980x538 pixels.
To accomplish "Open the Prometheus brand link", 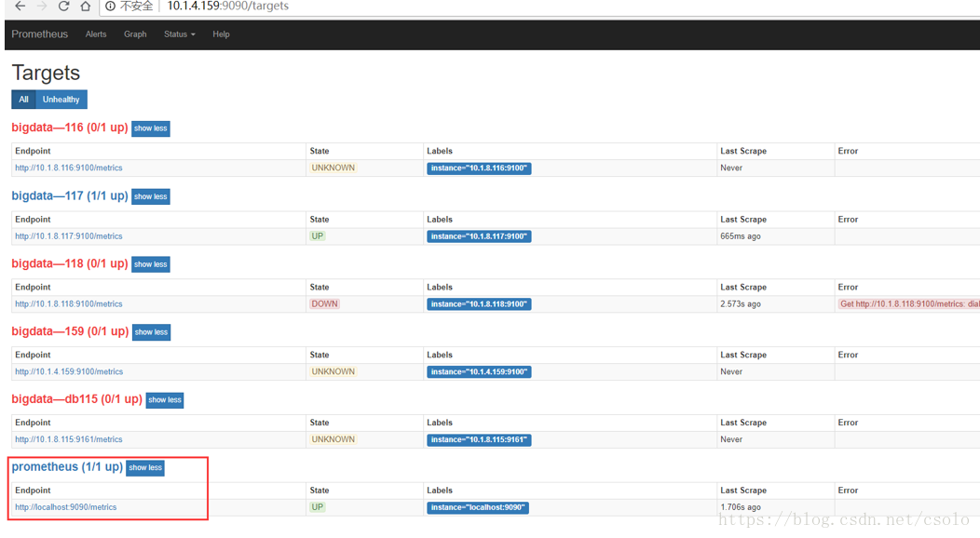I will pos(39,34).
